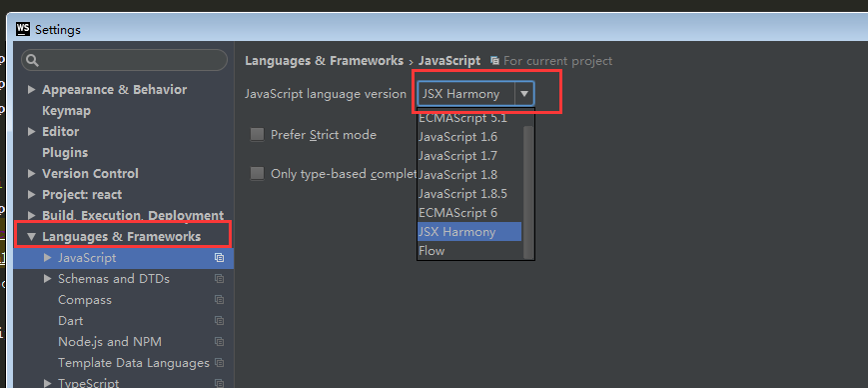Choose JavaScript 1.7 from the list

click(469, 156)
